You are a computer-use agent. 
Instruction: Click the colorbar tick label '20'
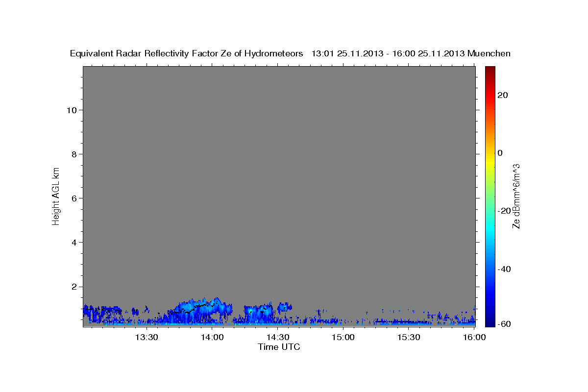pyautogui.click(x=502, y=95)
